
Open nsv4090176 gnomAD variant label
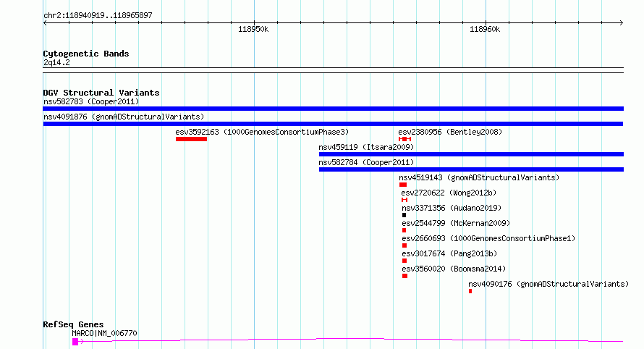tap(548, 284)
